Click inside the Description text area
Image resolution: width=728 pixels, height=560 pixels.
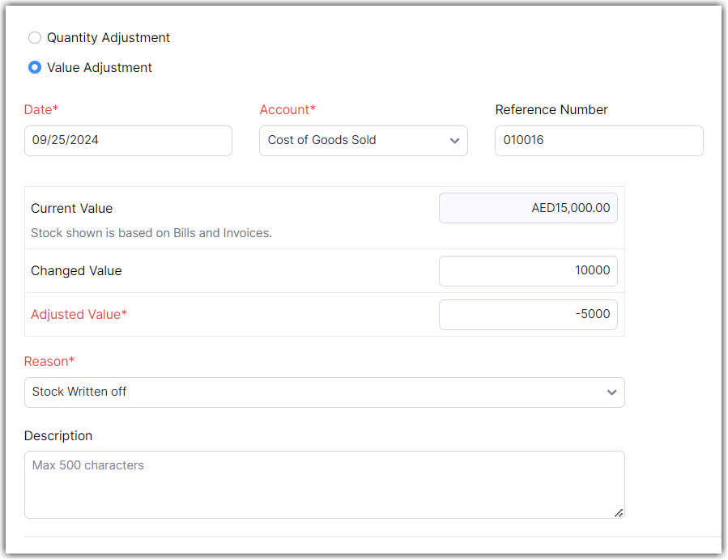coord(324,485)
